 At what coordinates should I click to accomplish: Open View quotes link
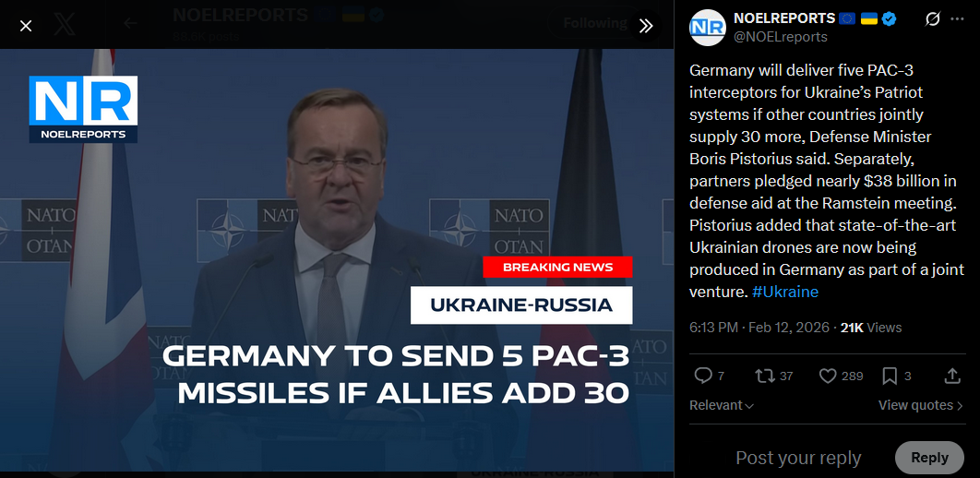921,405
